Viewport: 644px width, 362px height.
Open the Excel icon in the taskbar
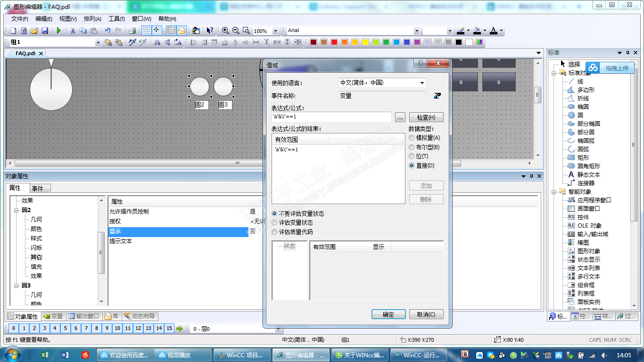click(45, 355)
